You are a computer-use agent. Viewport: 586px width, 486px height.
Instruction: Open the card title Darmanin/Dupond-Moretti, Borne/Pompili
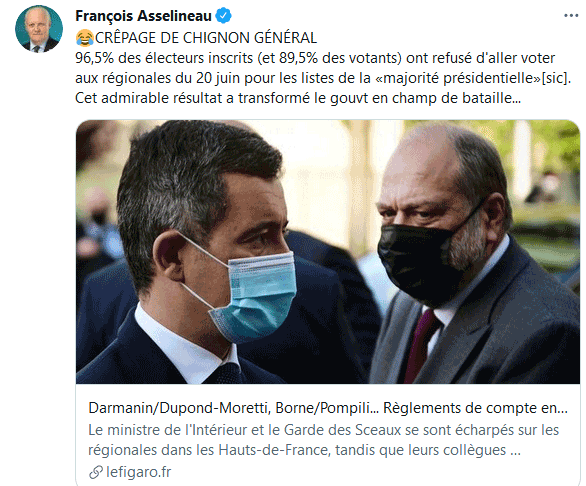[233, 408]
